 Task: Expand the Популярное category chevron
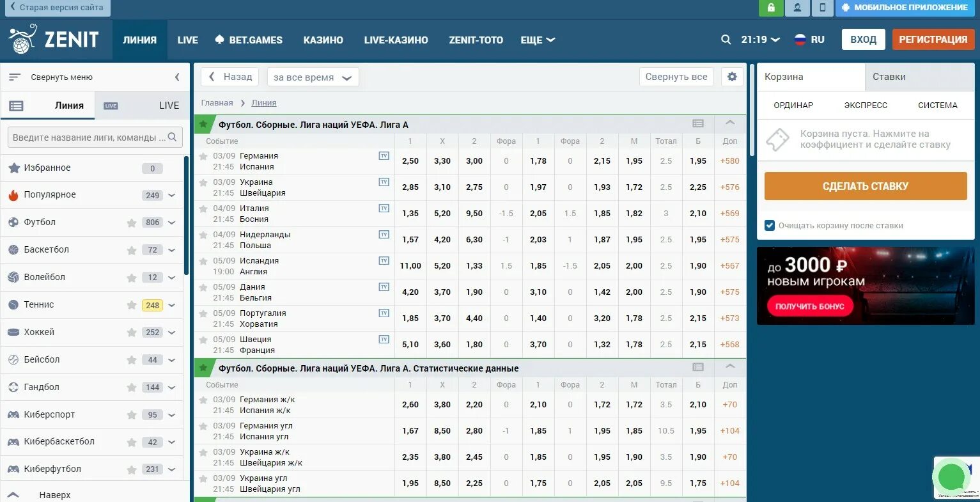pyautogui.click(x=171, y=196)
